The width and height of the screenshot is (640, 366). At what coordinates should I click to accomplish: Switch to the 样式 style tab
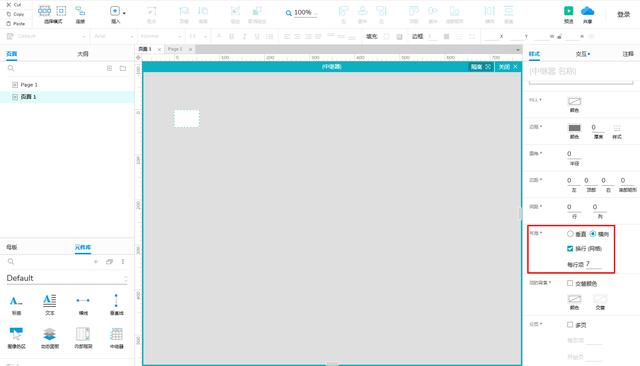(x=534, y=54)
